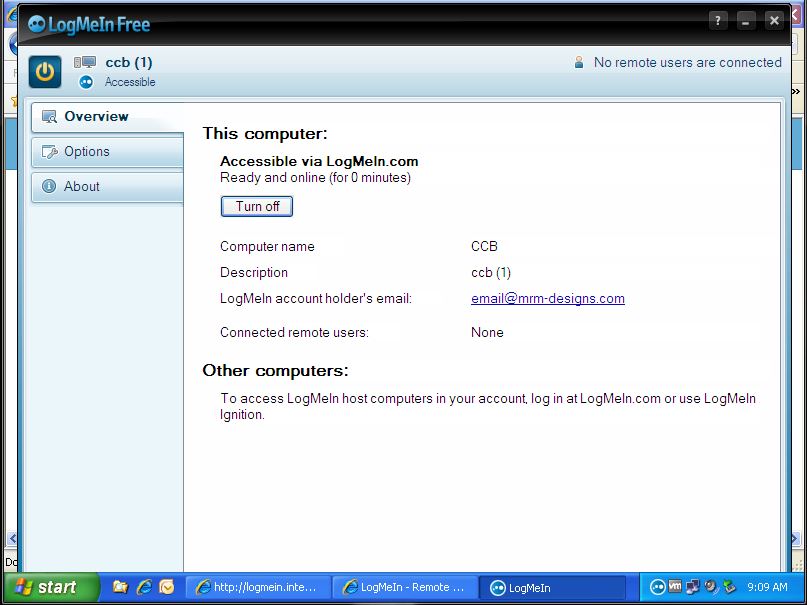Viewport: 807px width, 605px height.
Task: Click the green power icon next to ccb (1)
Action: tap(45, 72)
